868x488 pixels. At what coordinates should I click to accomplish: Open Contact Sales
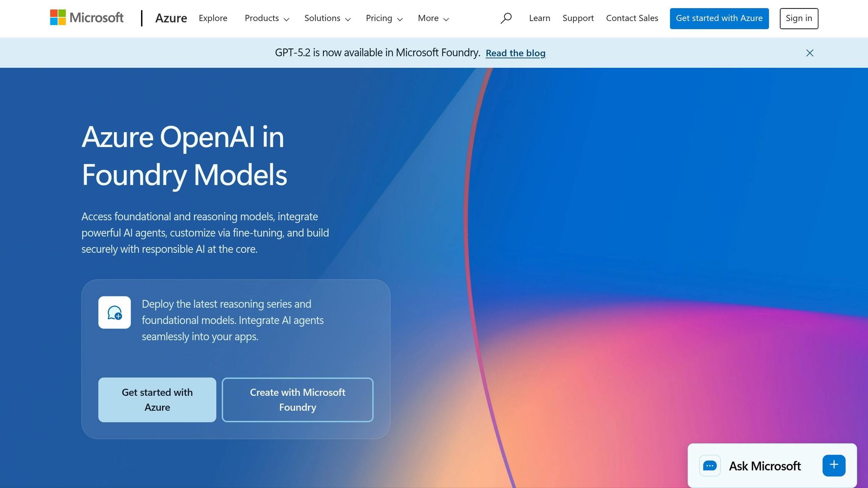pos(632,18)
